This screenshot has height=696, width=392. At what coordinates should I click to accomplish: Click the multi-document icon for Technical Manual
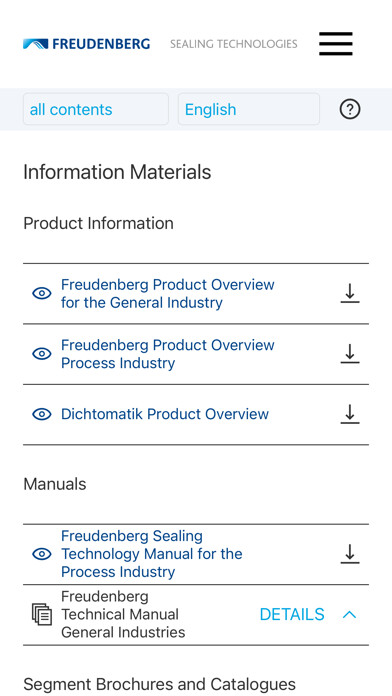pos(42,614)
